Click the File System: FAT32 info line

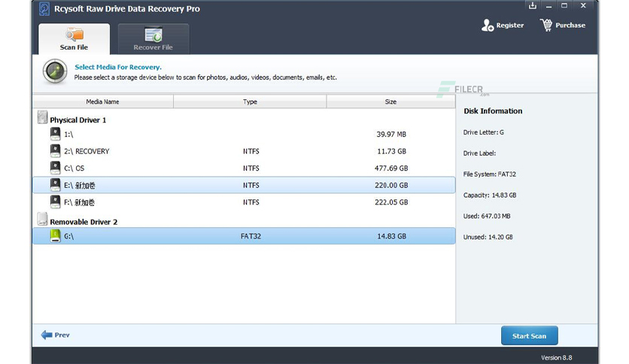(x=489, y=174)
